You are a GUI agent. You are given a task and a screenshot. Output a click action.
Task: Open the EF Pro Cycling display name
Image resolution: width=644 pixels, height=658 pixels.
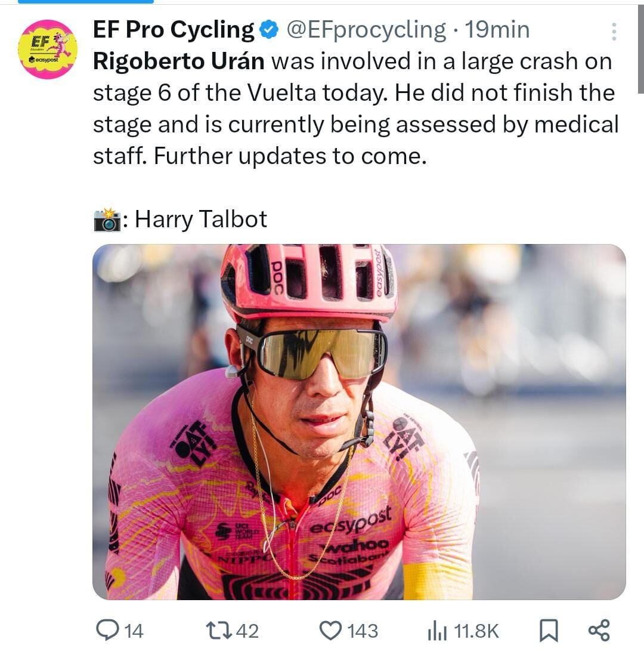pyautogui.click(x=174, y=30)
